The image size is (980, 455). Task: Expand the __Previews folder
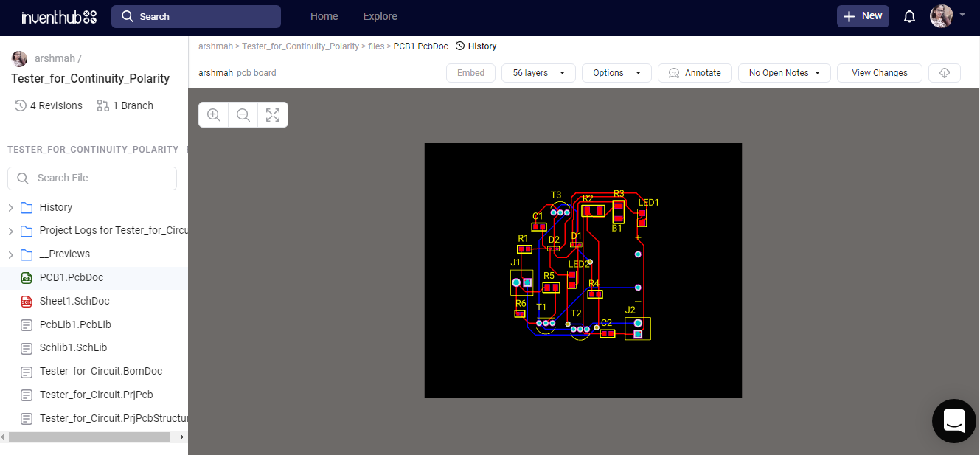(10, 255)
